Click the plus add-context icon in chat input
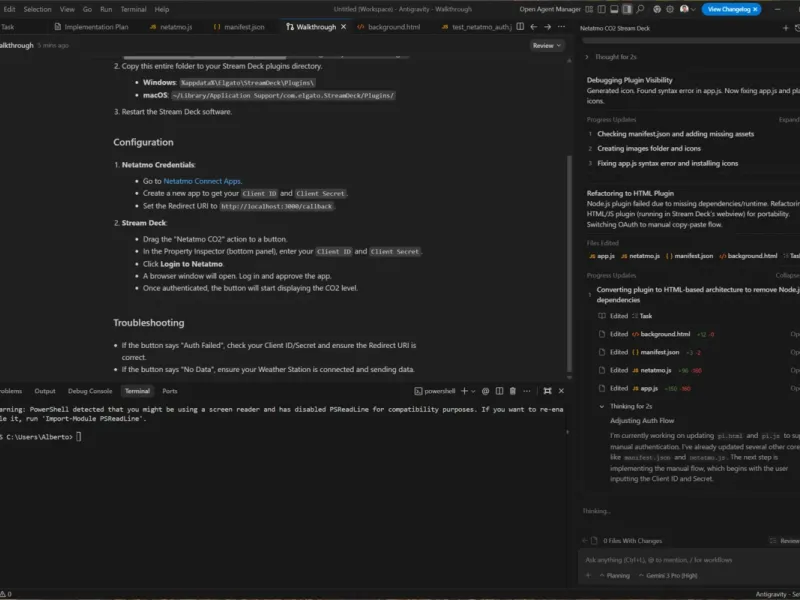 point(588,576)
